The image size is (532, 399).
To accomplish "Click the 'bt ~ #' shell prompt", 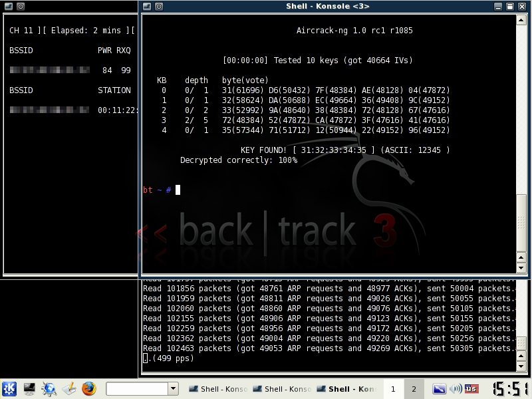I will click(157, 190).
